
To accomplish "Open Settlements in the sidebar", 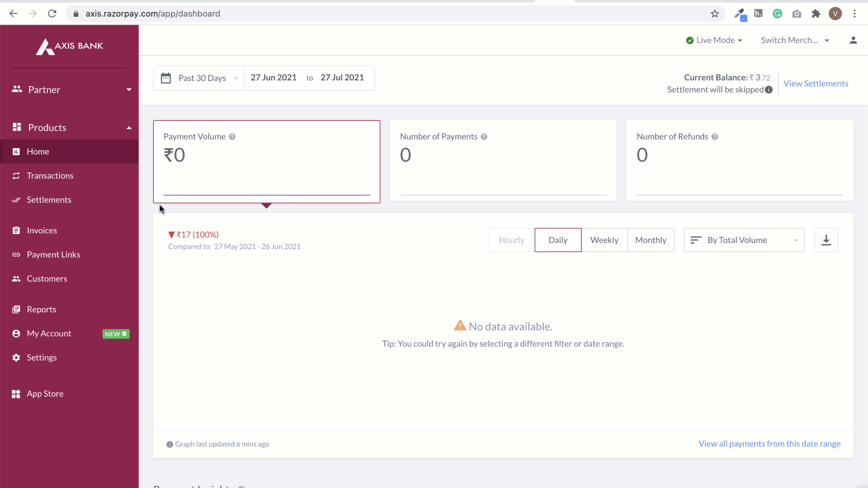I will coord(69,200).
